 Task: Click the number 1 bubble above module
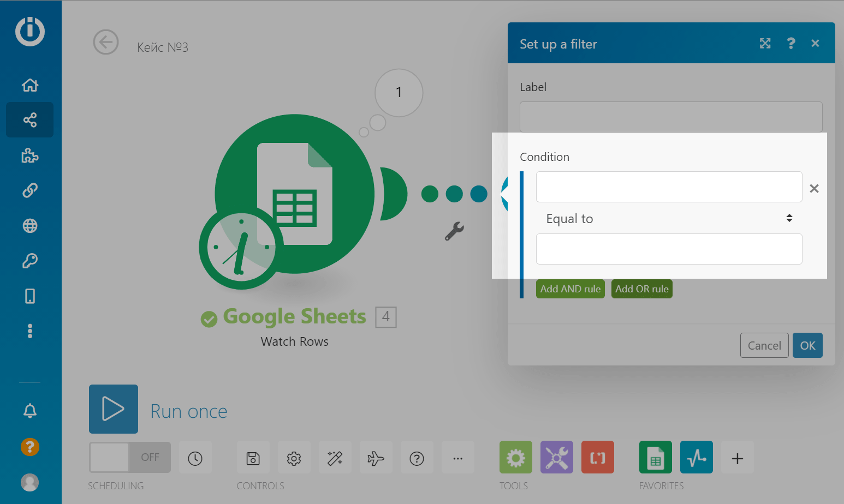pos(399,93)
